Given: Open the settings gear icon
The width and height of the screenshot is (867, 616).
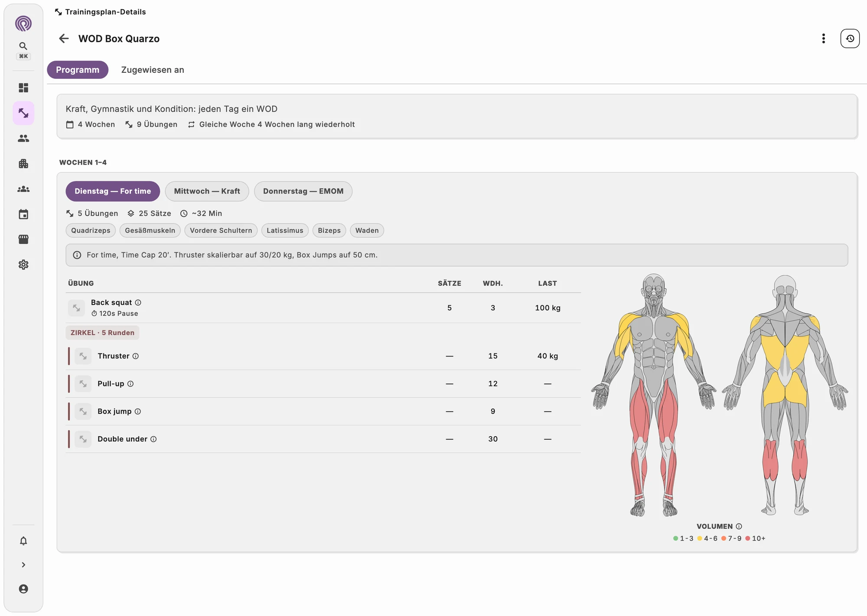Looking at the screenshot, I should point(23,265).
